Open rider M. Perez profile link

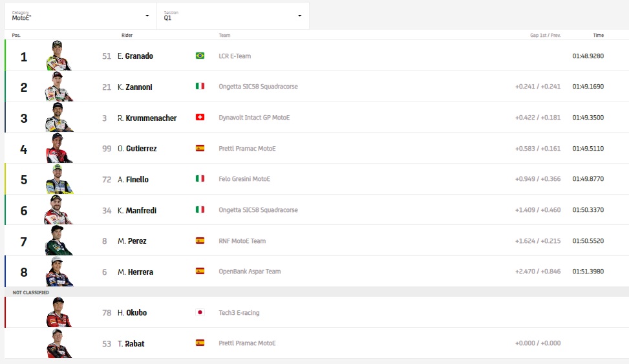(x=132, y=241)
